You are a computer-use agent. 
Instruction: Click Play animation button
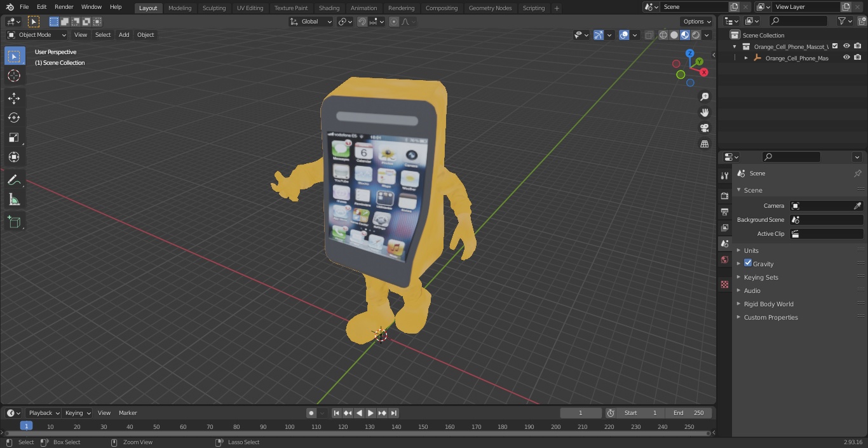tap(371, 413)
